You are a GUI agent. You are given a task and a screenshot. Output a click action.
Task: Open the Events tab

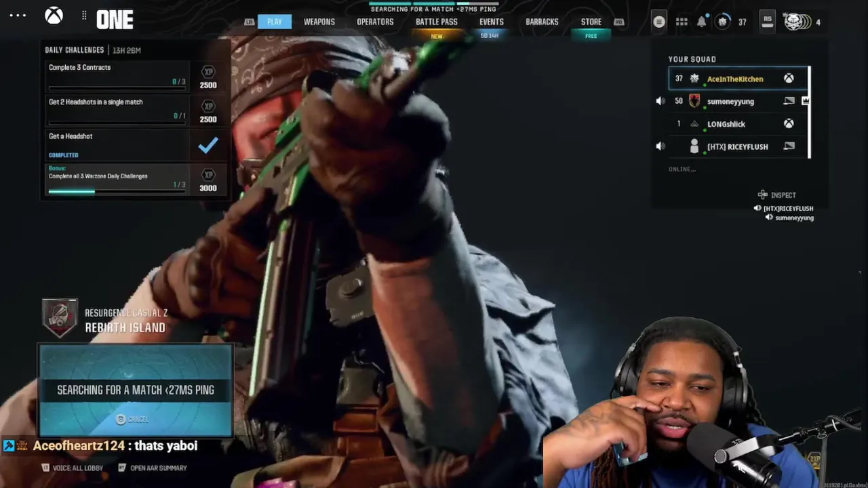point(492,22)
